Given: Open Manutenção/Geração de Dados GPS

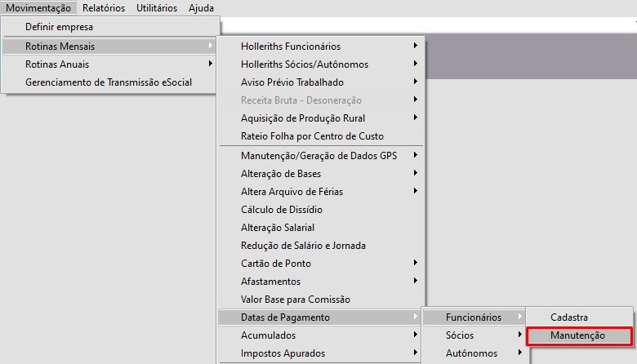Looking at the screenshot, I should coord(318,156).
